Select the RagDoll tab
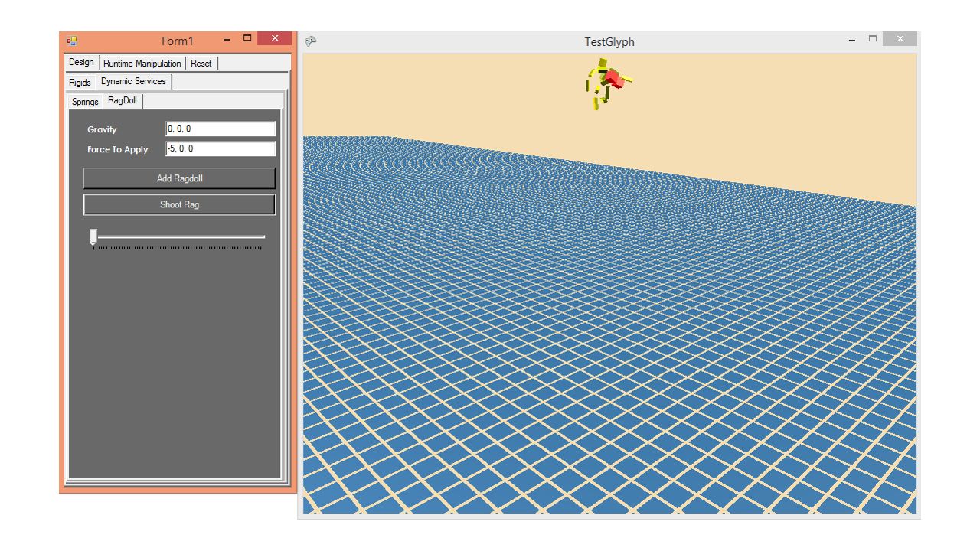Screen dimensions: 980x551 click(x=121, y=99)
